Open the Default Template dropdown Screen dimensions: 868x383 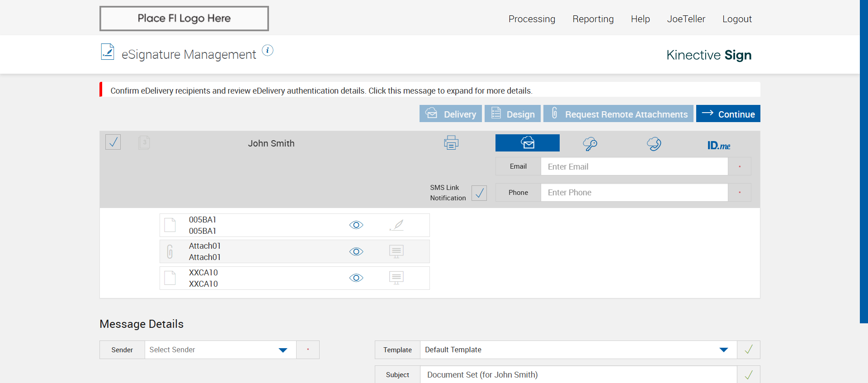pos(579,350)
